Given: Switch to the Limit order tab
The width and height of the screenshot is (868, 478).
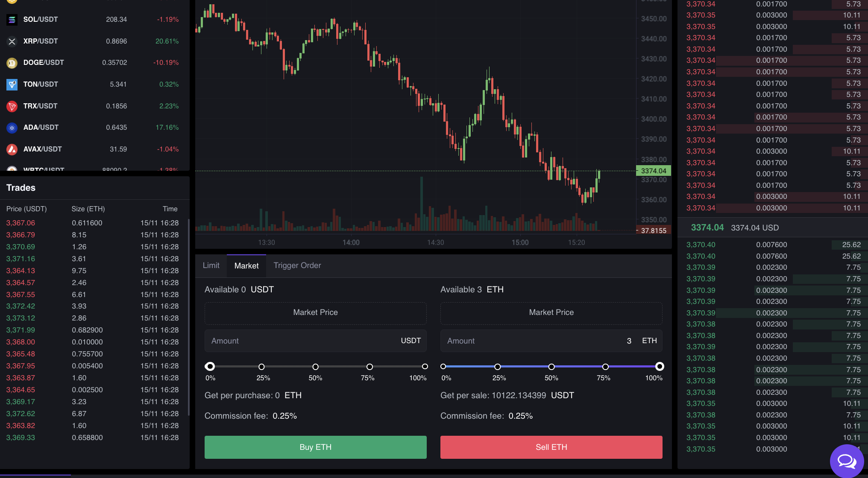Looking at the screenshot, I should click(211, 265).
